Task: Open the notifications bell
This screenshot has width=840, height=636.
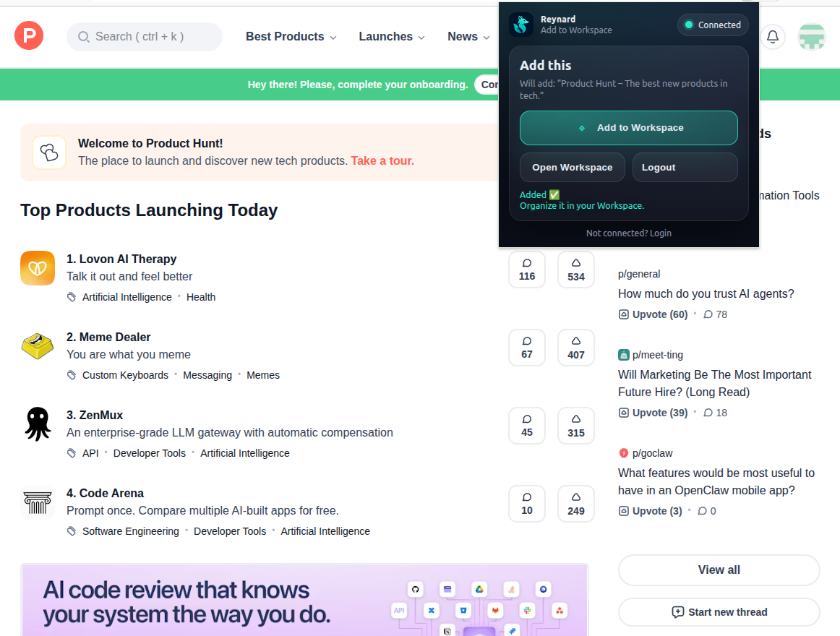Action: 773,36
